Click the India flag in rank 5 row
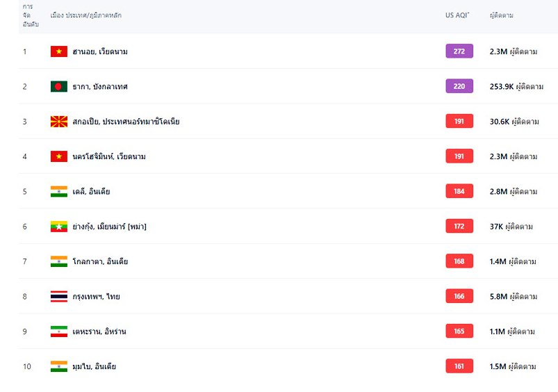Screen dimensions: 558x392 pos(59,192)
